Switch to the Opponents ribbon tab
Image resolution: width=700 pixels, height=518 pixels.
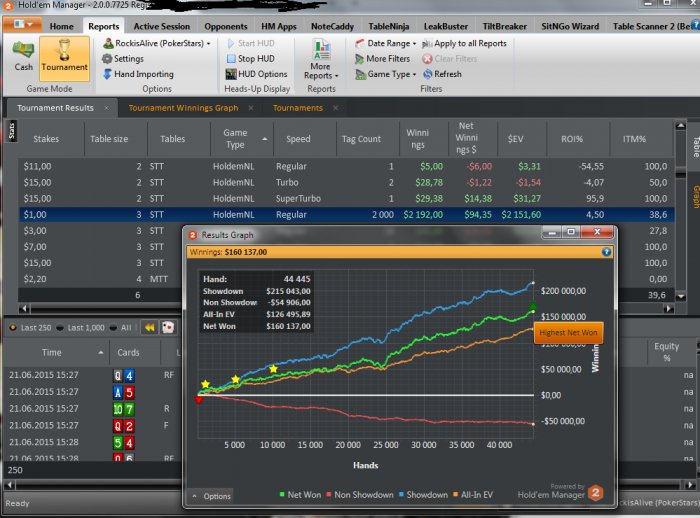(225, 26)
